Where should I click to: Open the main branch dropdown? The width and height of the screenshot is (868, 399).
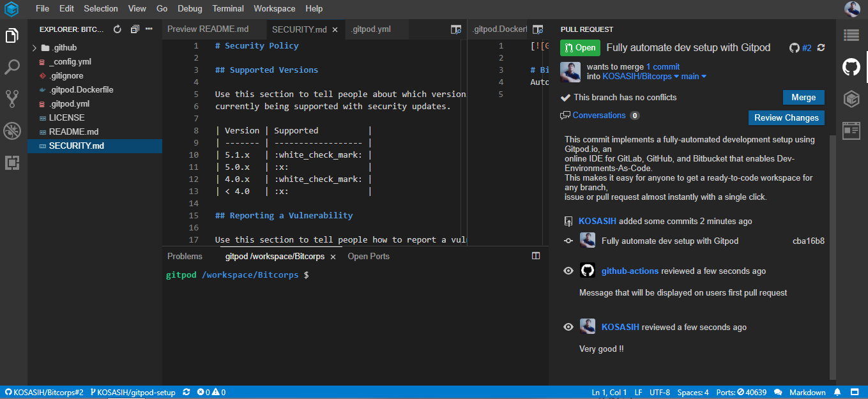click(x=694, y=77)
